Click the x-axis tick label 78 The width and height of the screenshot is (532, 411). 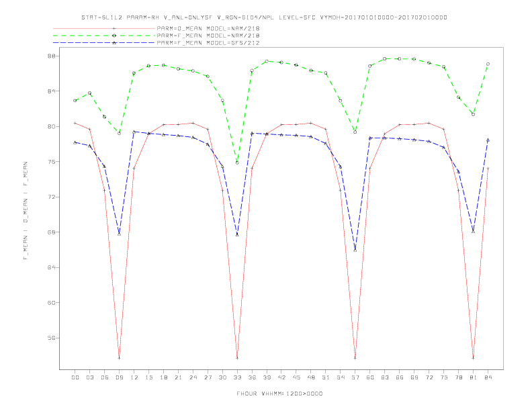pyautogui.click(x=459, y=377)
